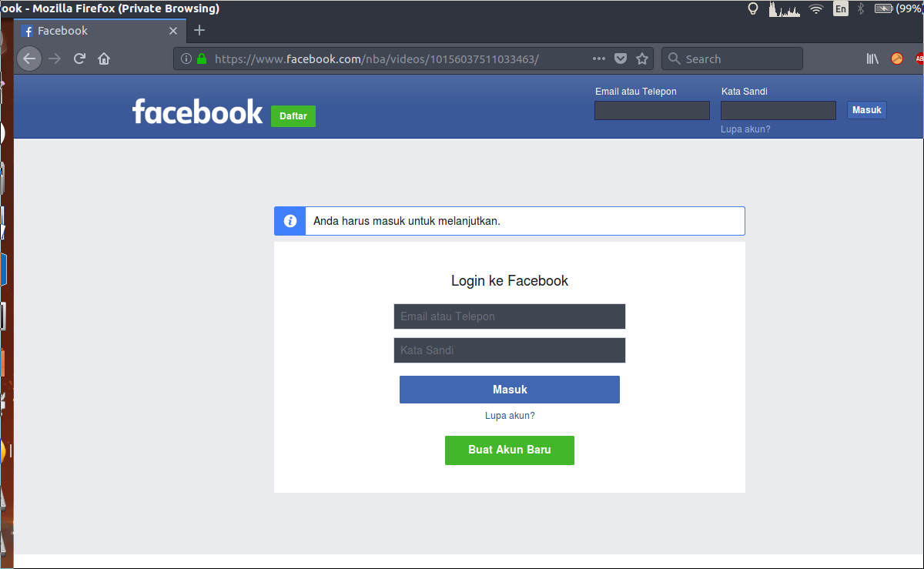The image size is (924, 569).
Task: Open the Lupa akun link below Masuk button
Action: 510,416
